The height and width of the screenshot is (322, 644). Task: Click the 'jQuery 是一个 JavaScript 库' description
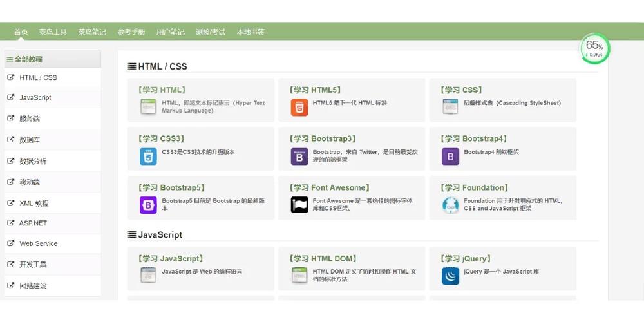(502, 272)
